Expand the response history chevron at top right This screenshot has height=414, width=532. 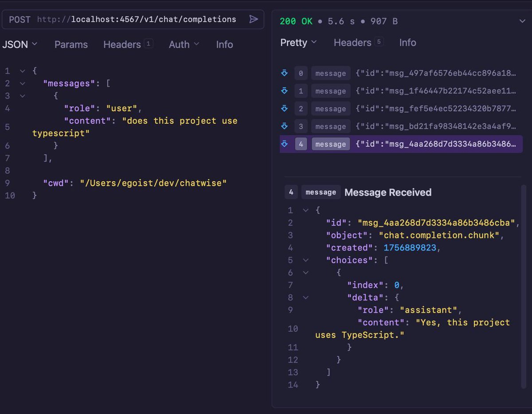(x=522, y=21)
